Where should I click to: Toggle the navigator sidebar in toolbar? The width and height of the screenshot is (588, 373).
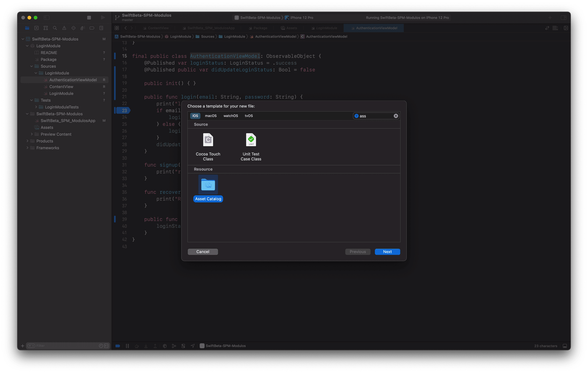(46, 18)
